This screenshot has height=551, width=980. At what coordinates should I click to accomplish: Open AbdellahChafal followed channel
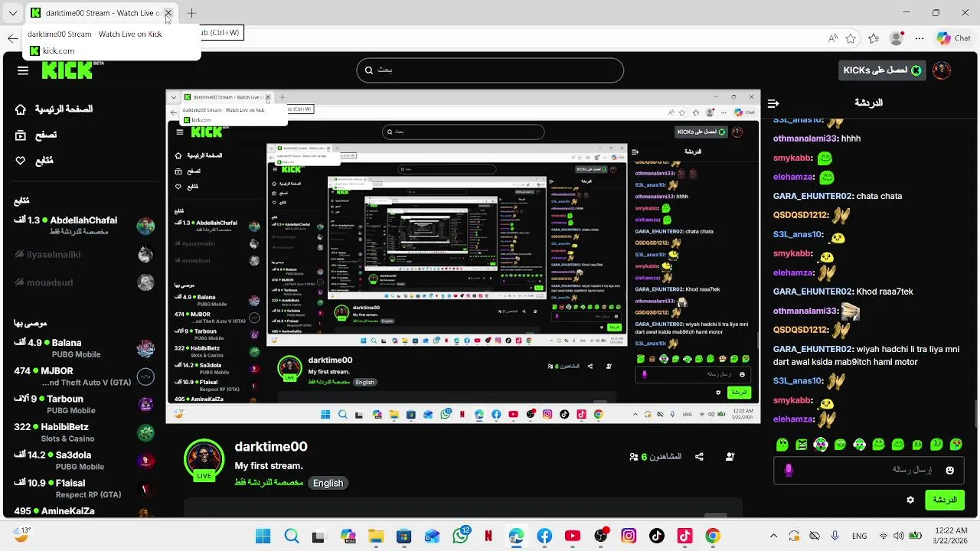pos(84,226)
